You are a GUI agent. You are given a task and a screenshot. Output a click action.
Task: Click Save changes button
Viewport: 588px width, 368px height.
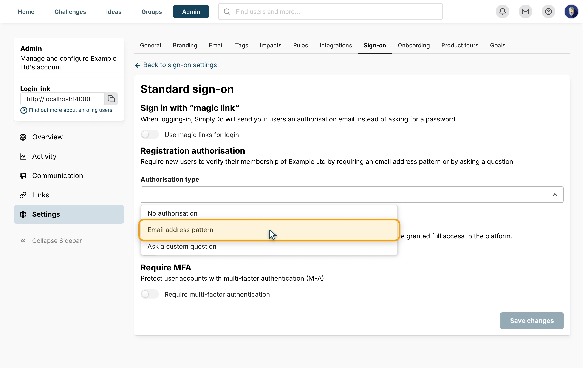532,321
